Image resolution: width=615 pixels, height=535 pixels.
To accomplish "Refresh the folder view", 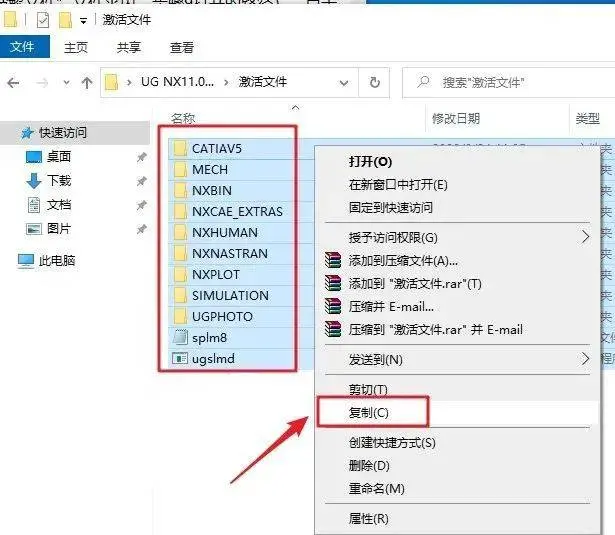I will pos(375,83).
